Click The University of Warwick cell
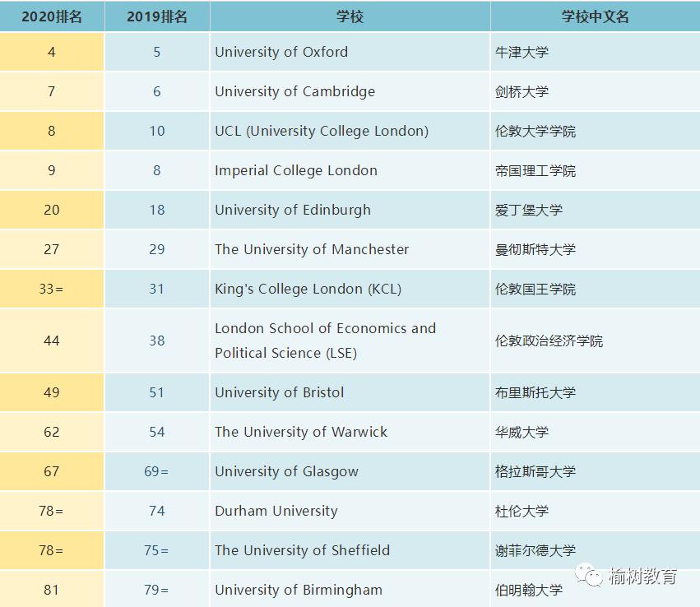Screen dimensions: 700x607 pos(350,432)
